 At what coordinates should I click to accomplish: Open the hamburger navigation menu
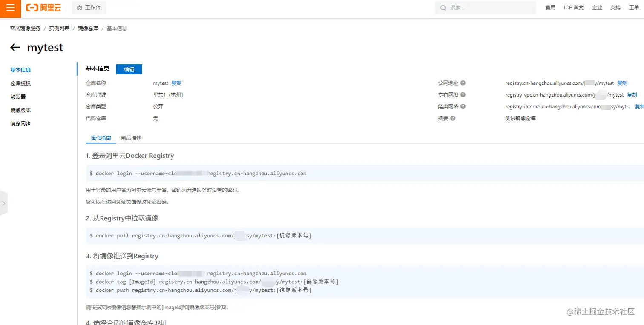pyautogui.click(x=10, y=7)
